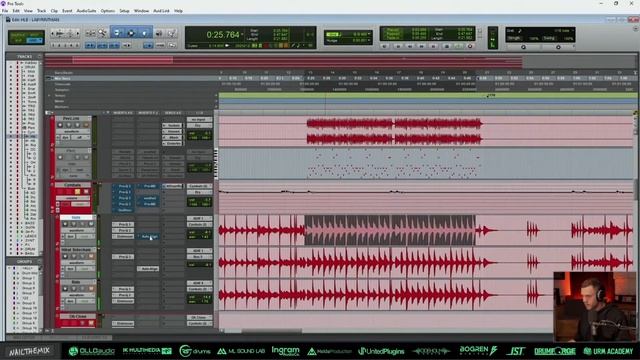Image resolution: width=640 pixels, height=360 pixels.
Task: Open first Pro-Q 3 insert on Cymbals
Action: pos(123,186)
